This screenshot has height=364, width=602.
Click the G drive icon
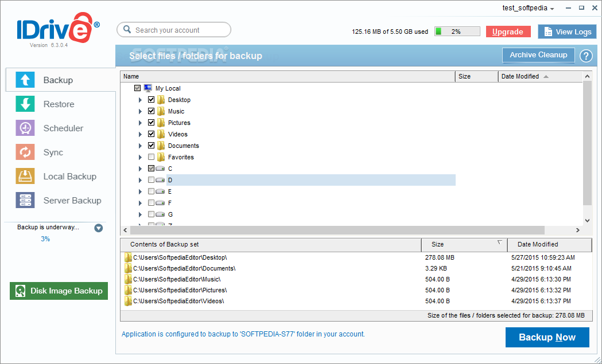pos(161,214)
